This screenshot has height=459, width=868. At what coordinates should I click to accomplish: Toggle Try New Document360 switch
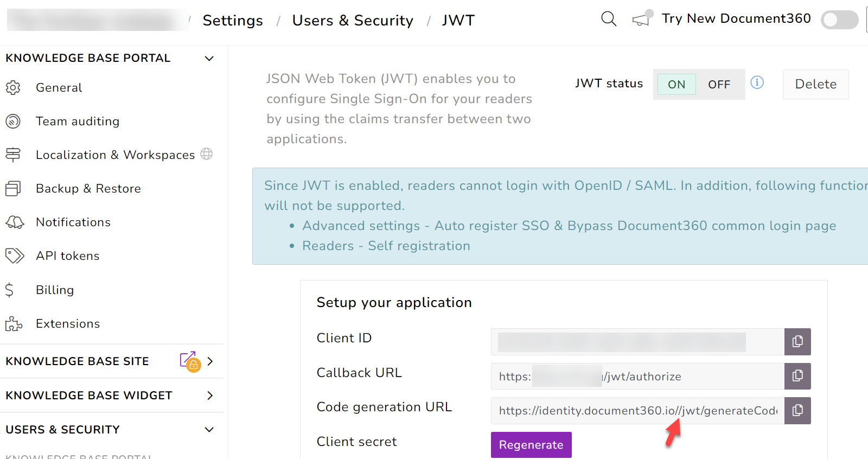point(839,20)
